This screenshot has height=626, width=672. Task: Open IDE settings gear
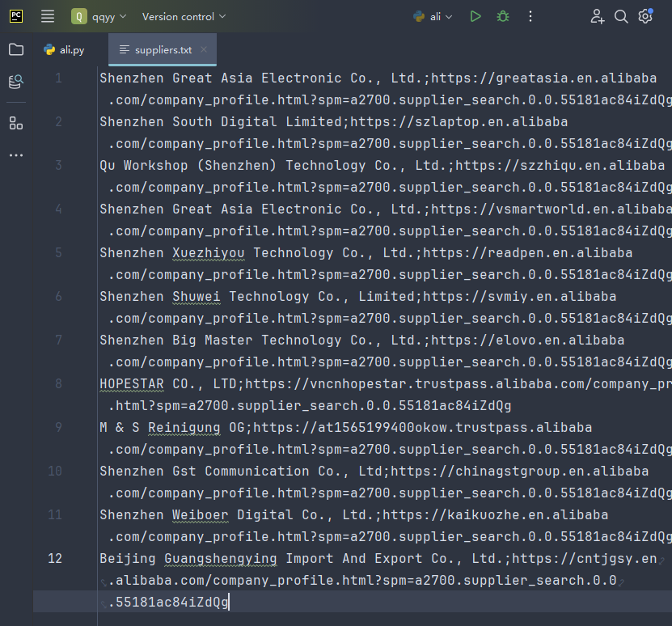click(645, 16)
